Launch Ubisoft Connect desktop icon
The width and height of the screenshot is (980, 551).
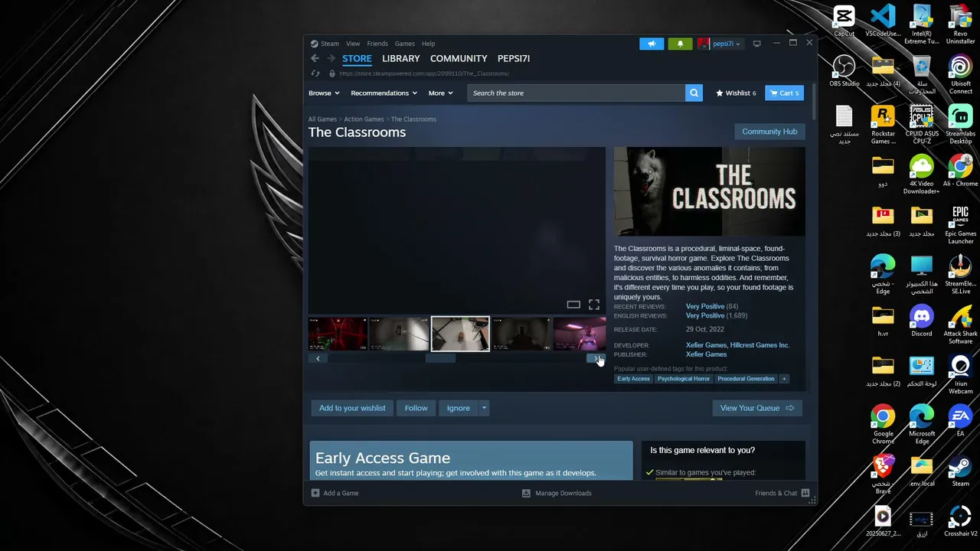961,75
